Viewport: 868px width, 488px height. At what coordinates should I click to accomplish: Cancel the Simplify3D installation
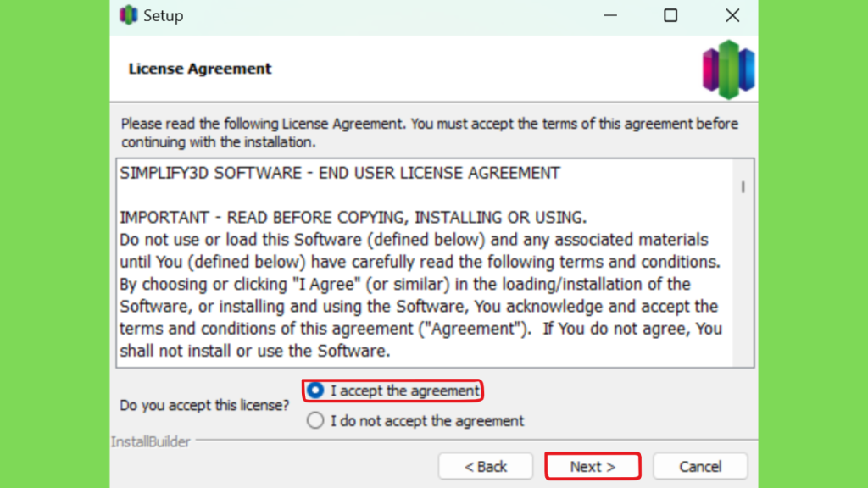700,467
